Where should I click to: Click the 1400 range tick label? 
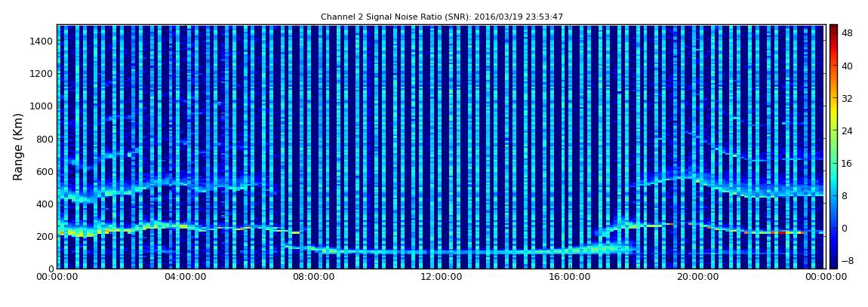42,41
